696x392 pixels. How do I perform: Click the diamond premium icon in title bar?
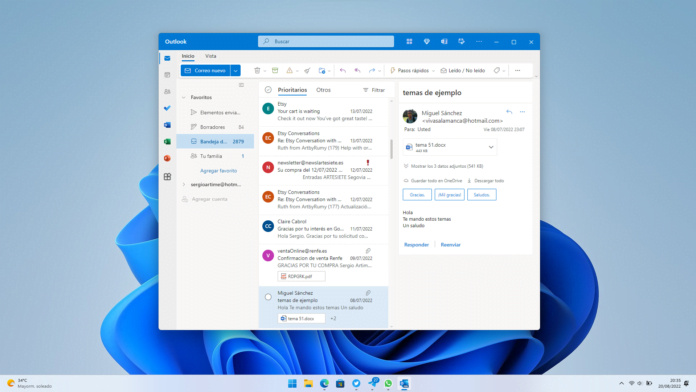pyautogui.click(x=427, y=42)
